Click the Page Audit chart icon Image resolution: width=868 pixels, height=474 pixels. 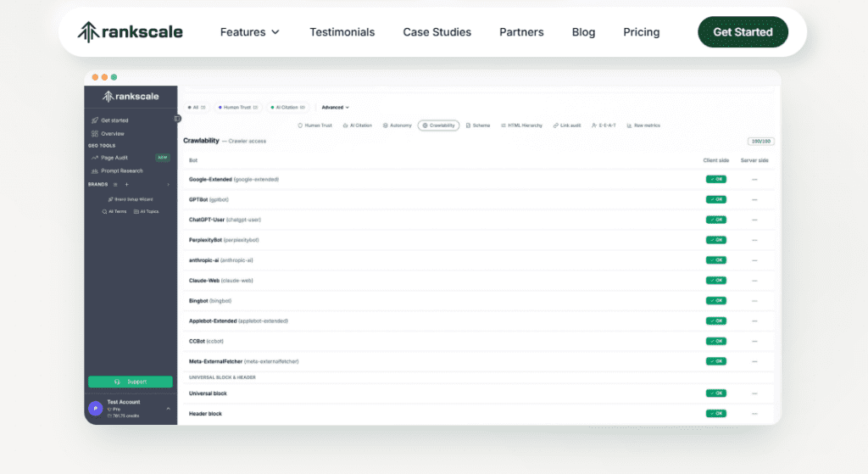pyautogui.click(x=95, y=158)
